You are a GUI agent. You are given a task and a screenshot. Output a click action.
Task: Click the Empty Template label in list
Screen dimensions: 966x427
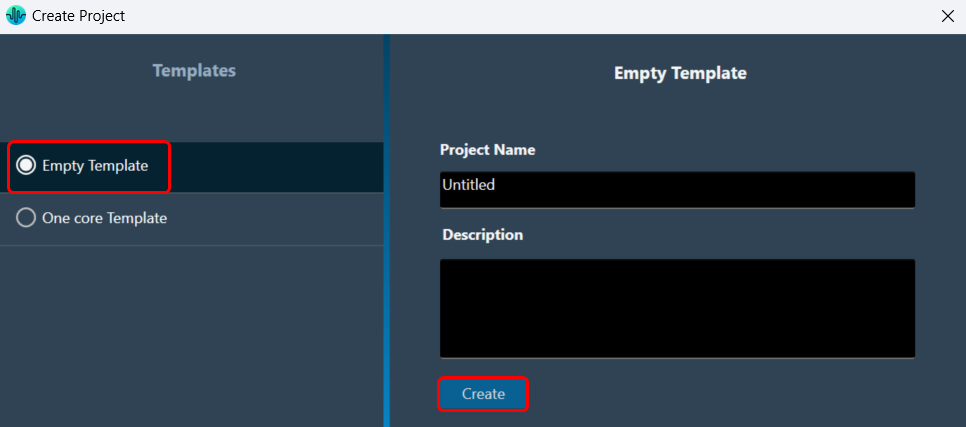pyautogui.click(x=95, y=166)
